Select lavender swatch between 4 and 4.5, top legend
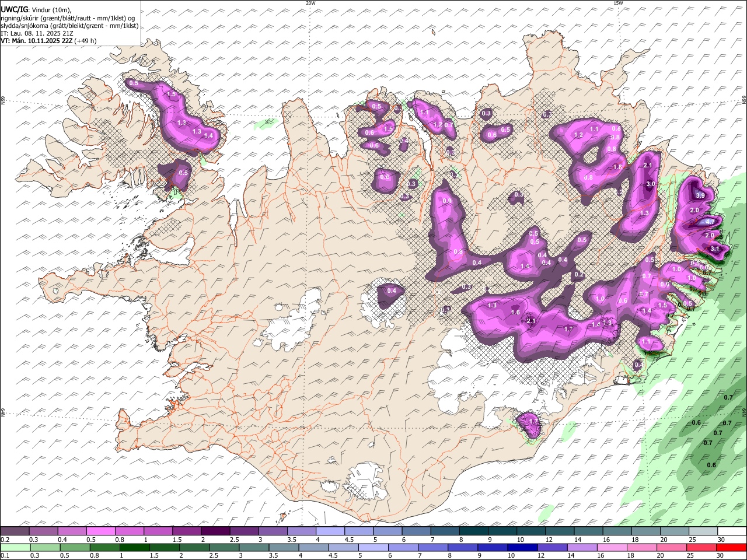 click(330, 531)
